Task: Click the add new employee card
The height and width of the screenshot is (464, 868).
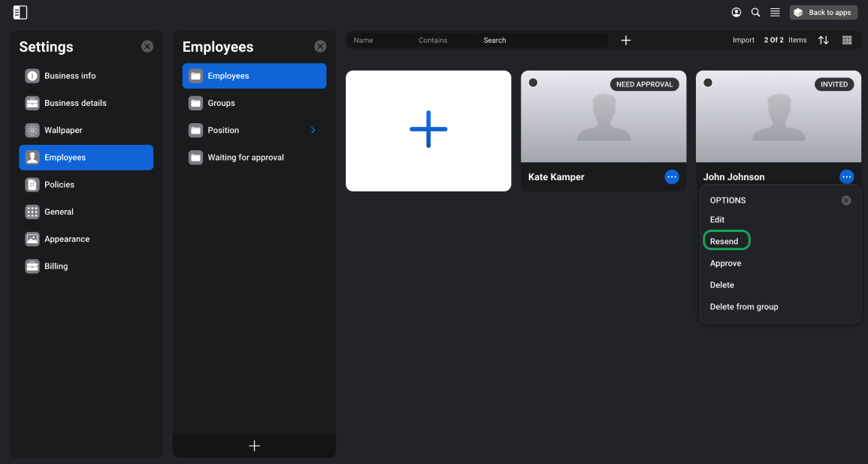Action: pos(428,131)
